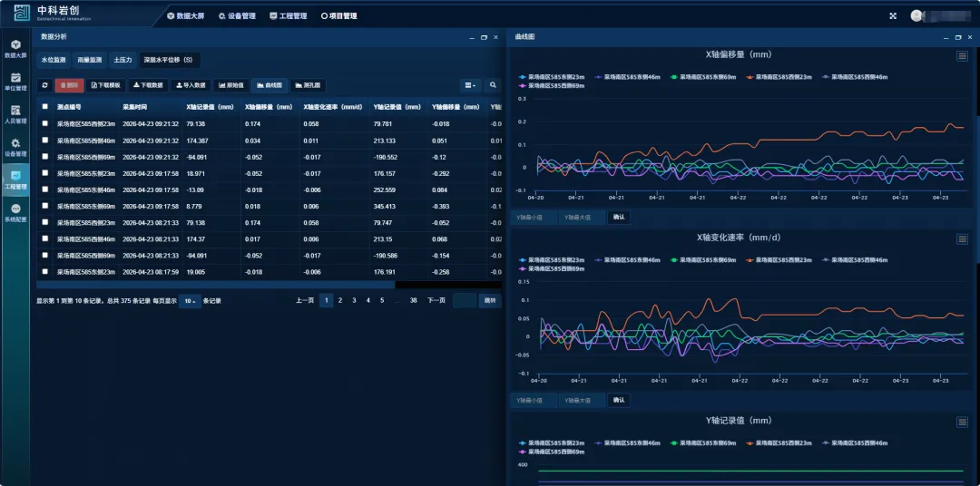Viewport: 980px width, 486px height.
Task: Open the 设备管理 top menu
Action: 237,15
